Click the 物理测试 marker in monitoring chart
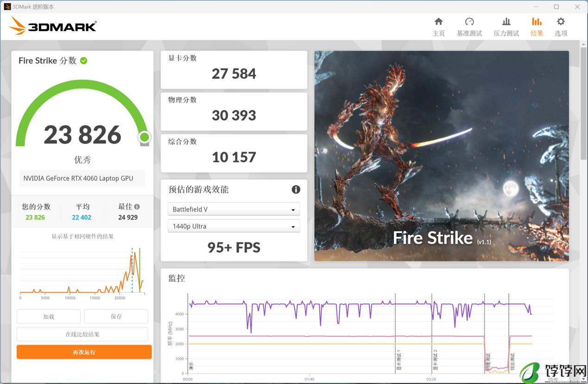The image size is (588, 384). tap(488, 362)
